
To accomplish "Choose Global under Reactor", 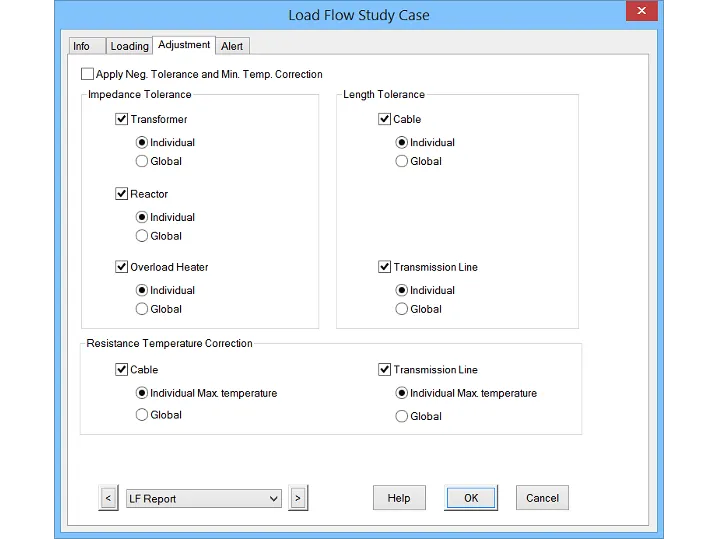I will 142,236.
